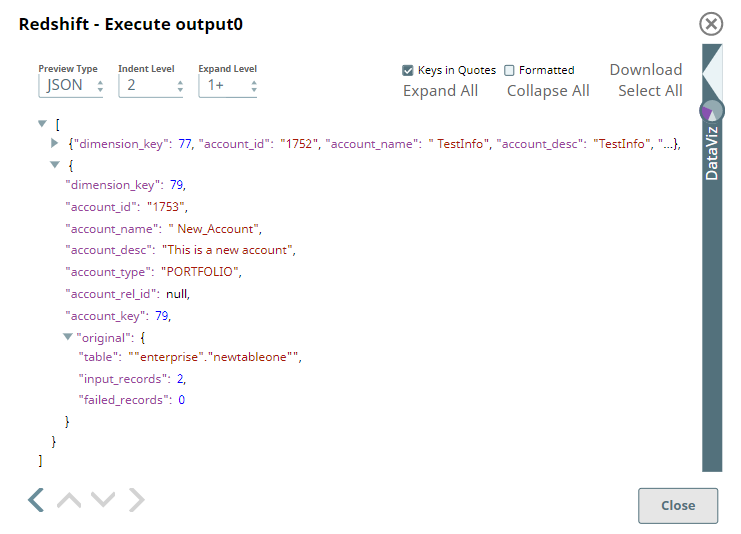Disable the Keys in Quotes checkbox
This screenshot has width=741, height=534.
click(407, 70)
